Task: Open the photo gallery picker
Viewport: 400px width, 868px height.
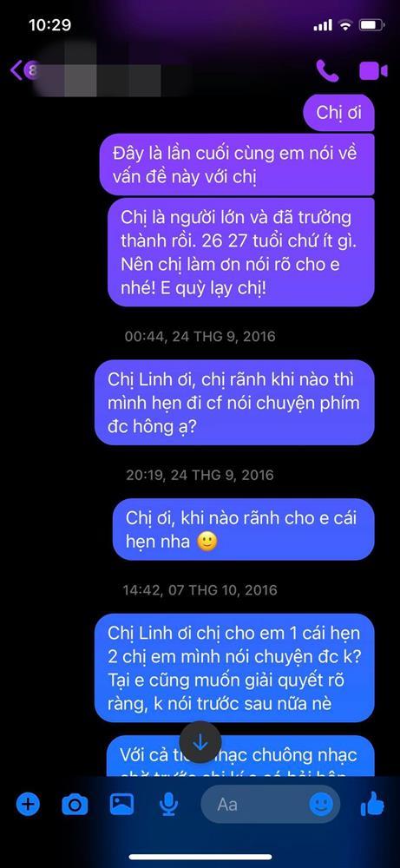Action: pyautogui.click(x=121, y=803)
